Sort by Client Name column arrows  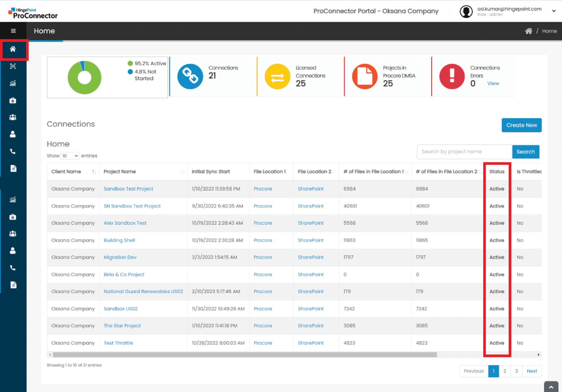pos(94,172)
